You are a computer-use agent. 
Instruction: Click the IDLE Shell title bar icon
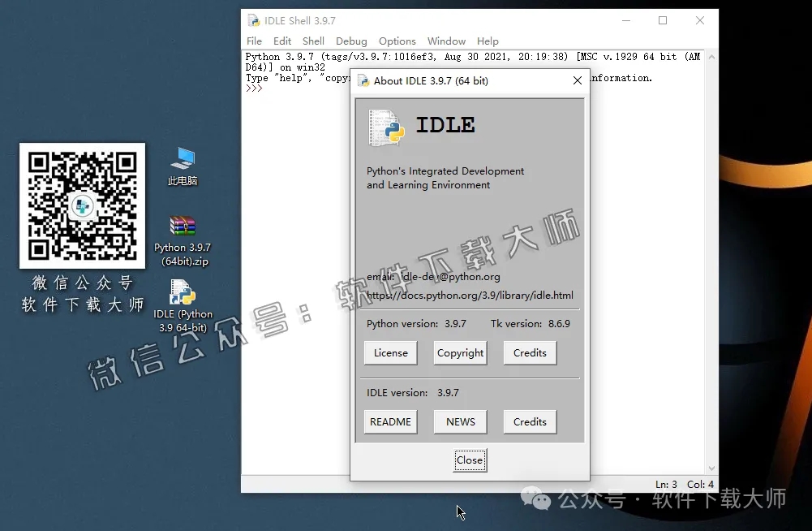(254, 20)
